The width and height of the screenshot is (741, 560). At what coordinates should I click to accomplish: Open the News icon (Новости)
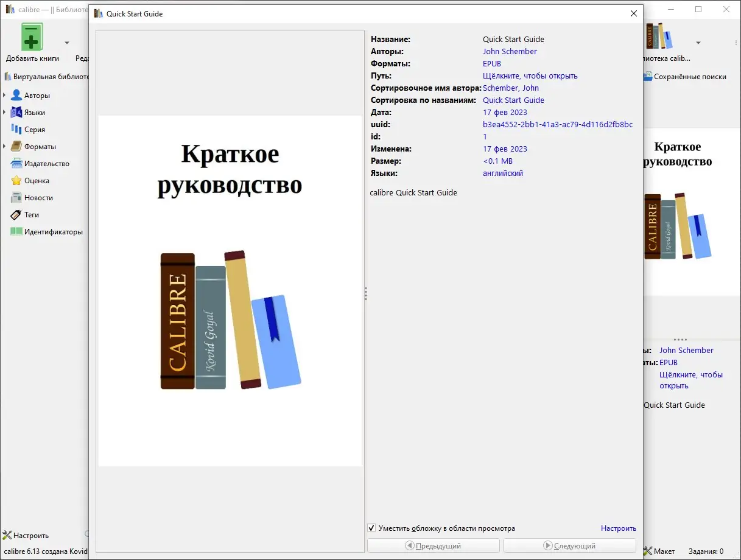coord(16,198)
